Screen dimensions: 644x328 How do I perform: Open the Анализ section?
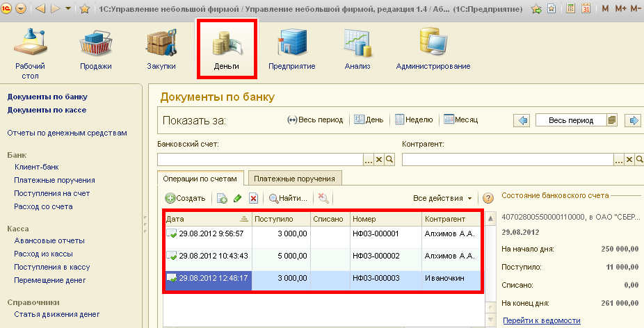coord(357,49)
